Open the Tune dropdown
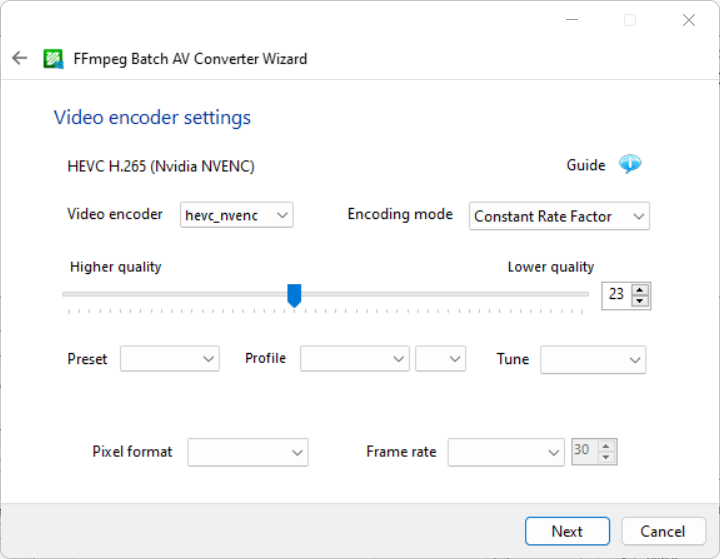This screenshot has height=559, width=720. click(x=593, y=360)
